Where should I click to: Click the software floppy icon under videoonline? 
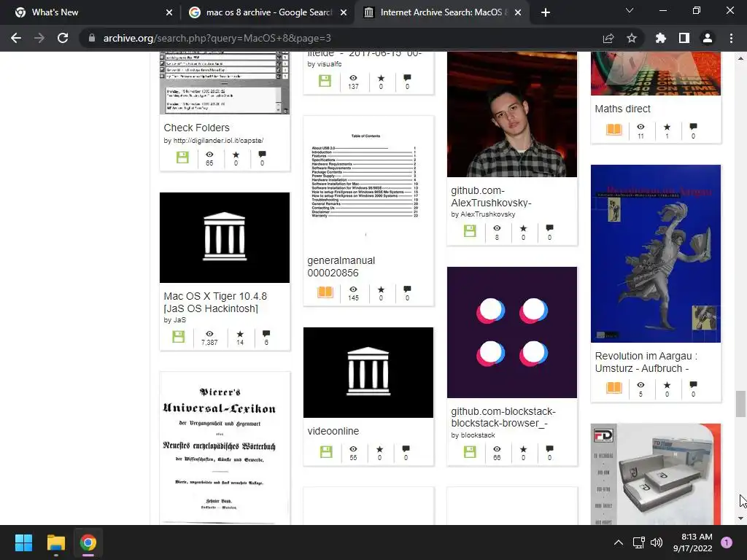[x=326, y=451]
